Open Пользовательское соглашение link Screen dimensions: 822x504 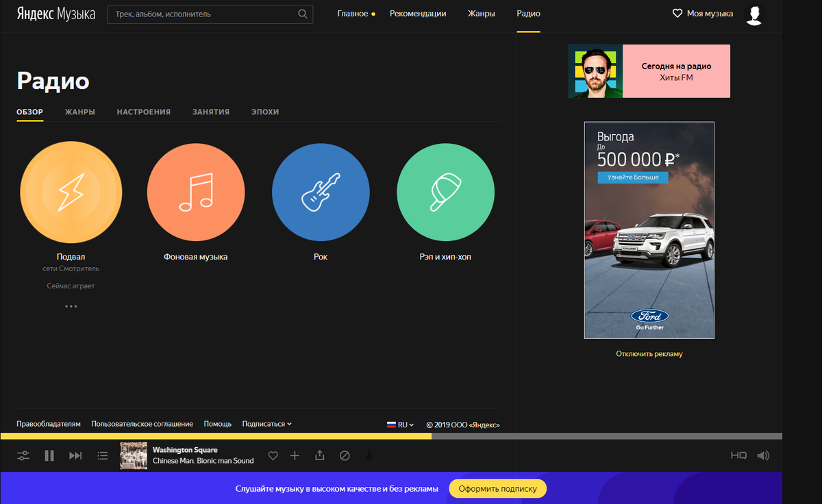click(x=142, y=424)
